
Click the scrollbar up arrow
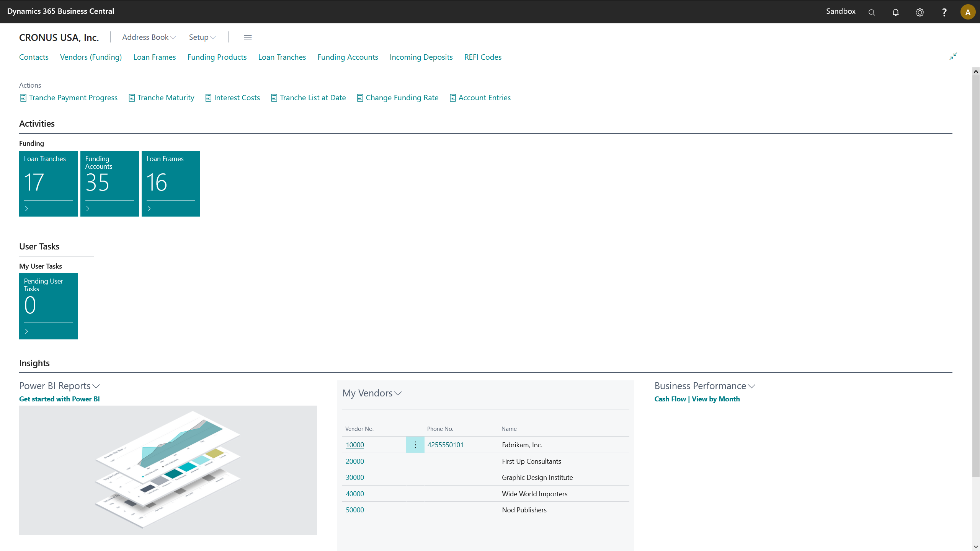976,72
